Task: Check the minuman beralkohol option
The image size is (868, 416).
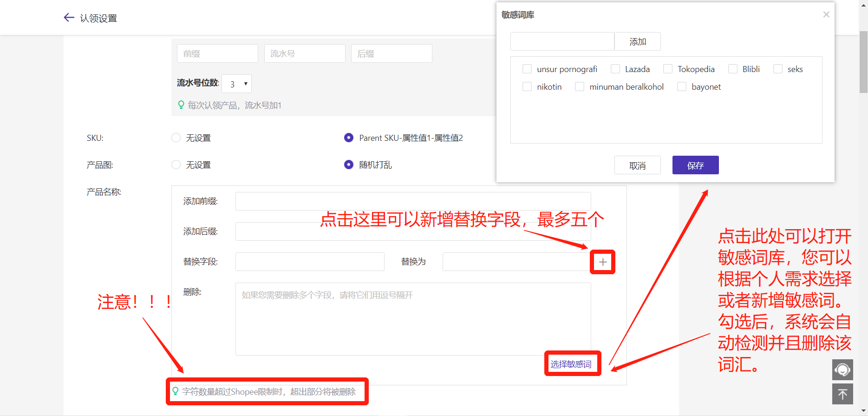Action: (x=580, y=87)
